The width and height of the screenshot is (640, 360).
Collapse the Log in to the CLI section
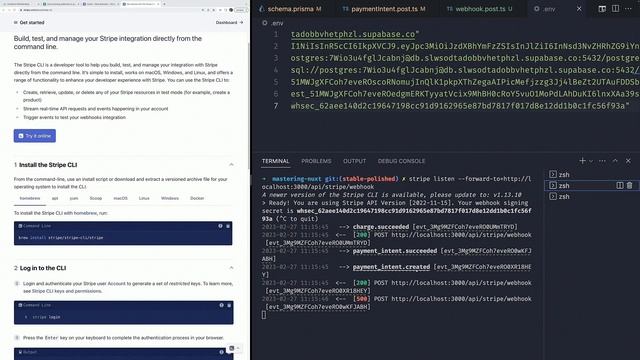coord(231,268)
